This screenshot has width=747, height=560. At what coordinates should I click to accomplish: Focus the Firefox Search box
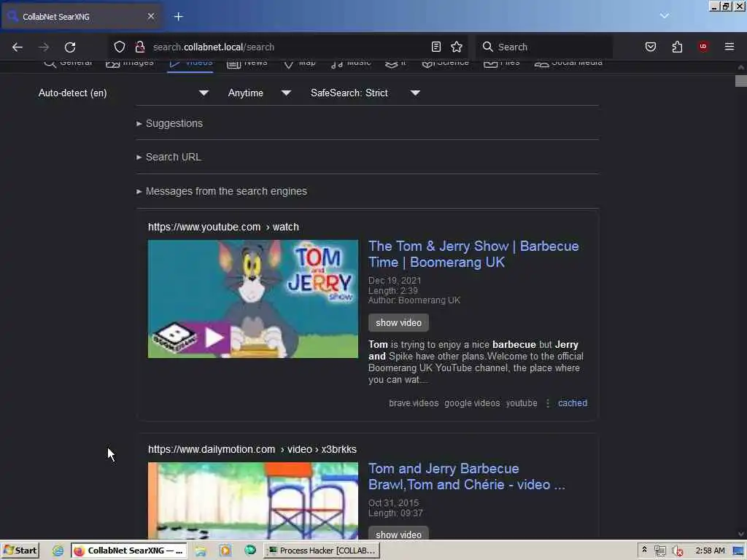tap(544, 47)
